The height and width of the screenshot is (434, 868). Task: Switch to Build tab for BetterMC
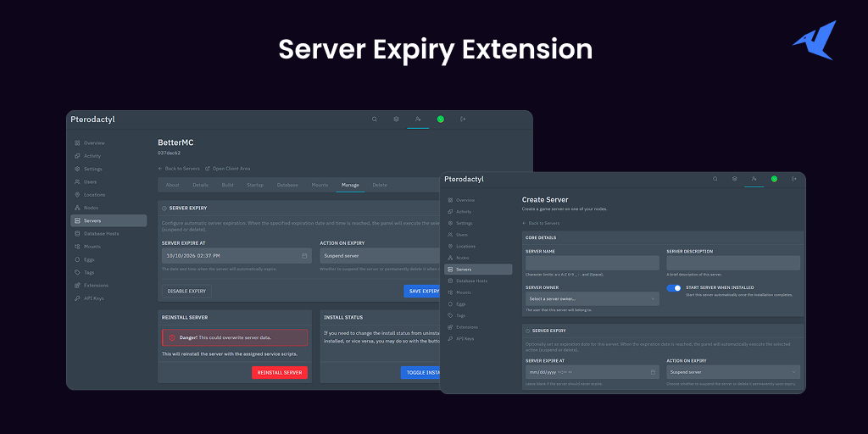pyautogui.click(x=227, y=185)
